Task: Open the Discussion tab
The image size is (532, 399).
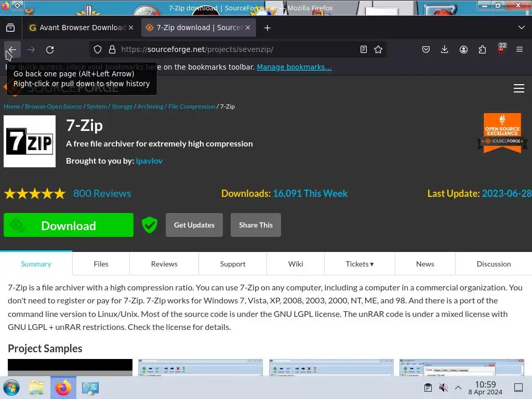Action: click(494, 264)
